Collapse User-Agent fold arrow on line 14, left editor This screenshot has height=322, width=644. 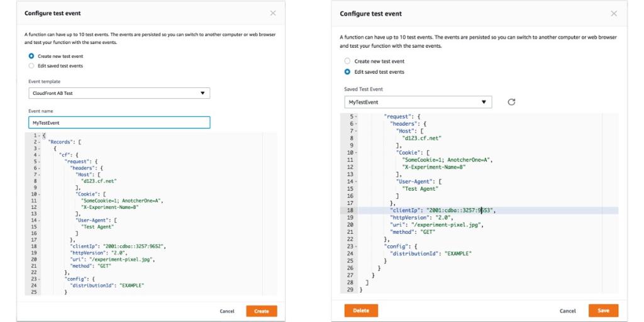pos(38,220)
